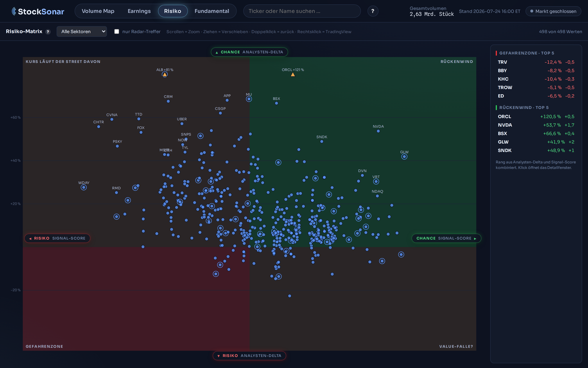Select the NVDA data point

tap(378, 131)
